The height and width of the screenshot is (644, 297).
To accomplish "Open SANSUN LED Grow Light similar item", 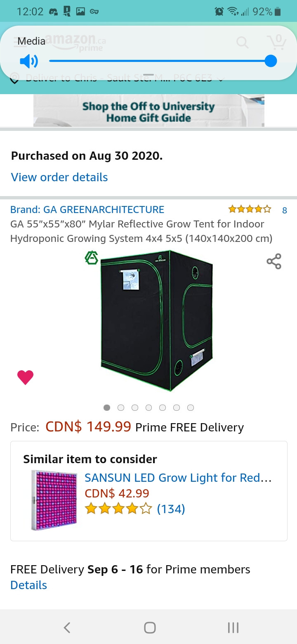I will click(178, 478).
